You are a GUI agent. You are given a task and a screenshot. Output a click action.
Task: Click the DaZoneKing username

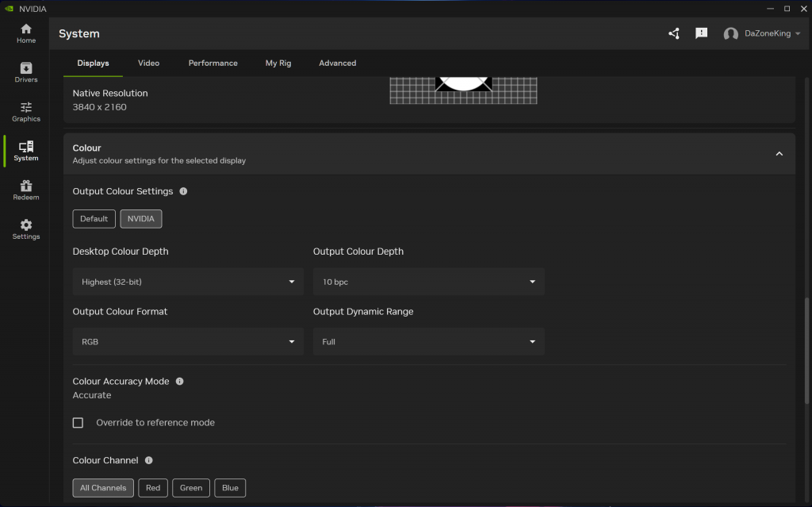768,33
